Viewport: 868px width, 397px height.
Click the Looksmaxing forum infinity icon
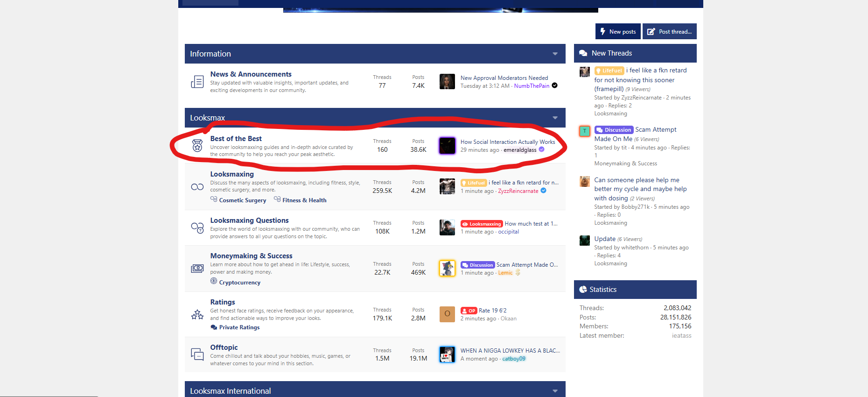point(197,187)
